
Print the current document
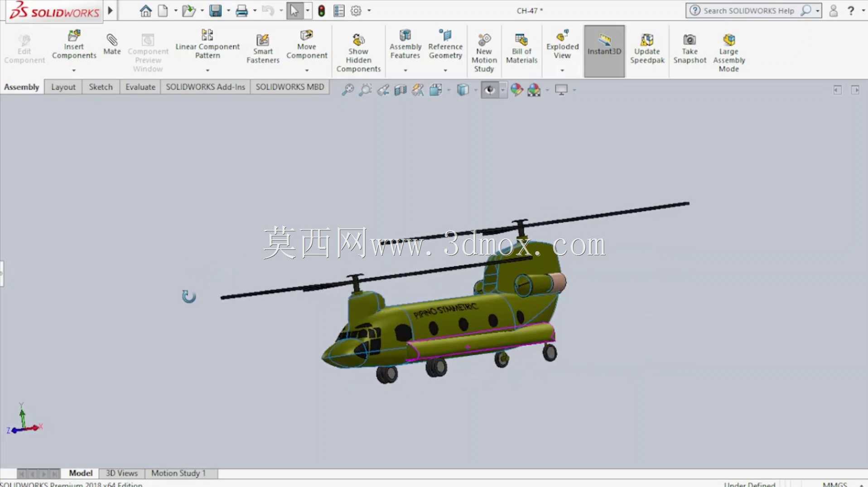pos(241,10)
